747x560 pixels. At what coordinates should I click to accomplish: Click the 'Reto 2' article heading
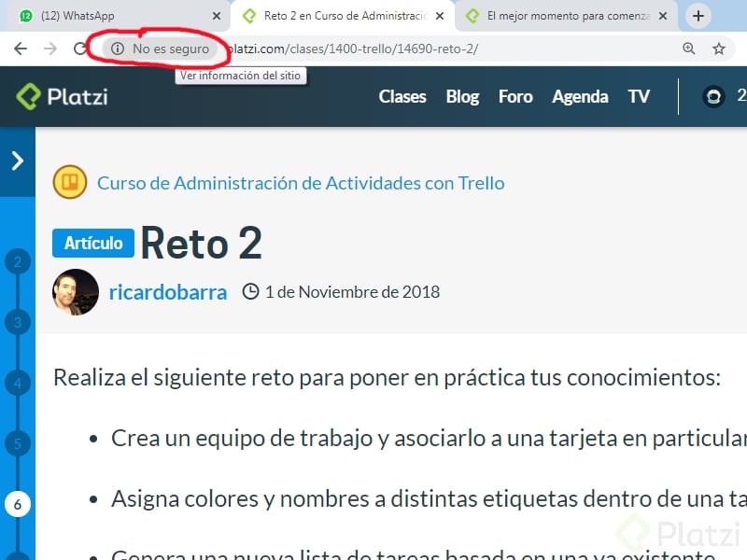click(202, 244)
